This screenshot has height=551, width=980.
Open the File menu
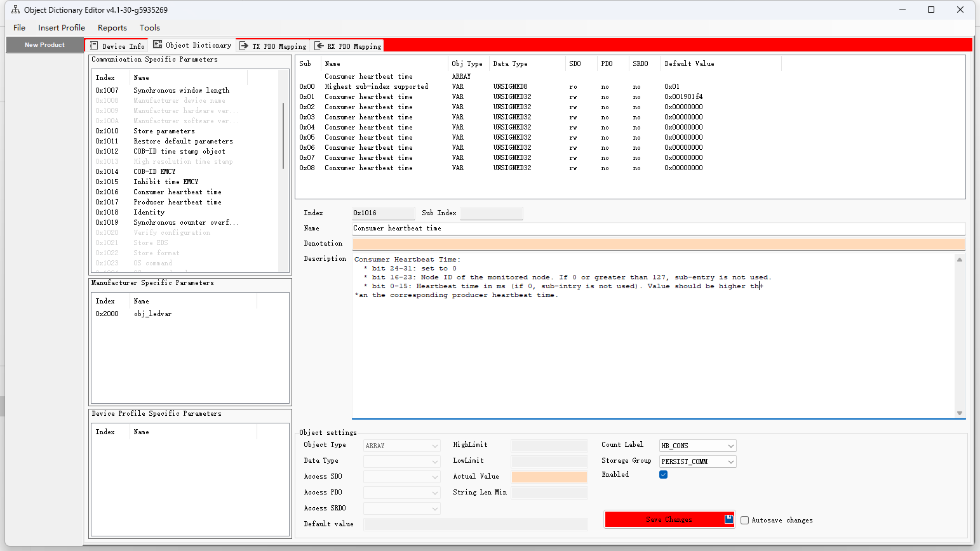[20, 28]
